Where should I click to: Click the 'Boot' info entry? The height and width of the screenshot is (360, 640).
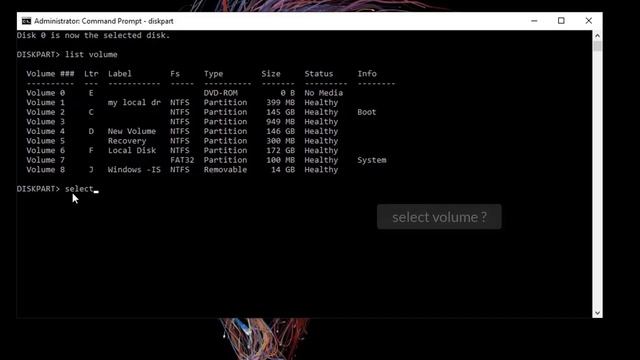click(367, 112)
